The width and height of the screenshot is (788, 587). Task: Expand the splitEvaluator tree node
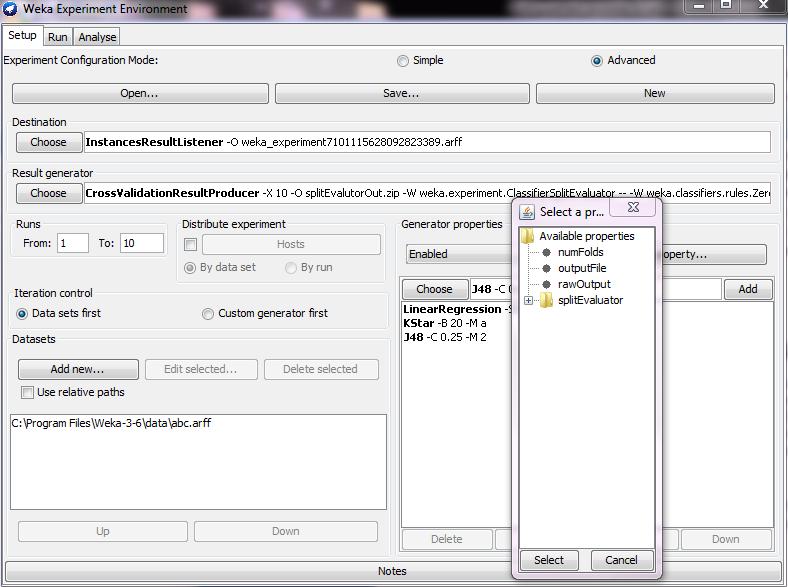pyautogui.click(x=528, y=301)
